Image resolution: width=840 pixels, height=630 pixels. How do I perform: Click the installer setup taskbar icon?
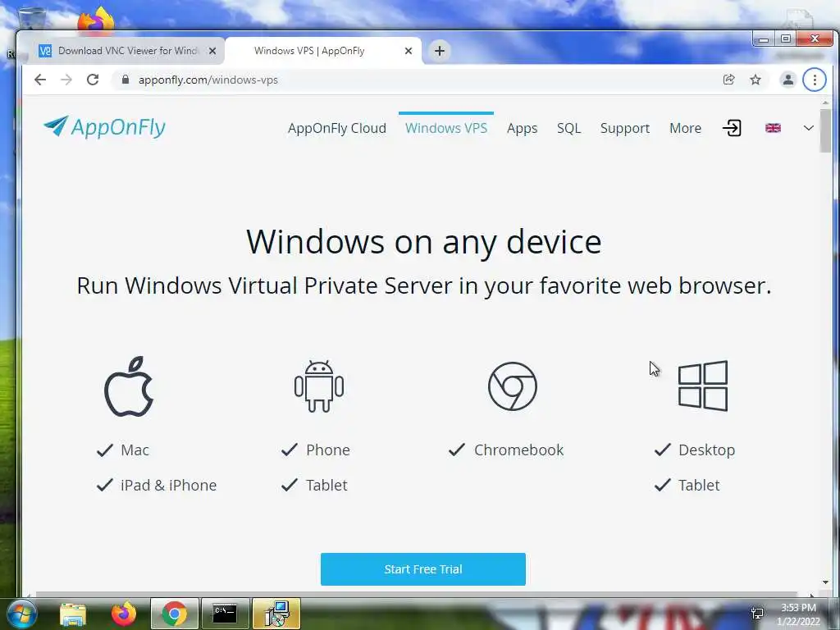276,614
